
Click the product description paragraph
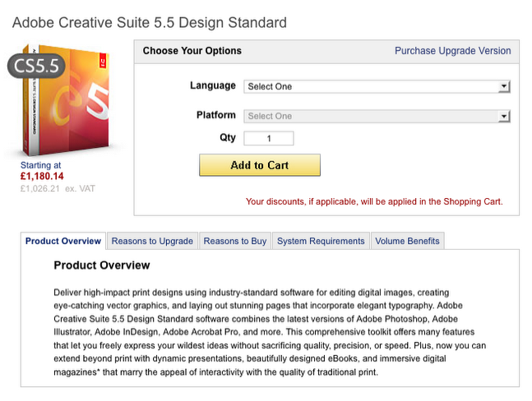point(269,332)
